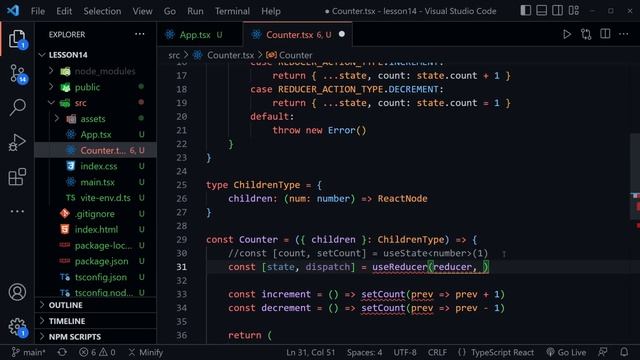
Task: Open the Source Control view
Action: pos(17,74)
